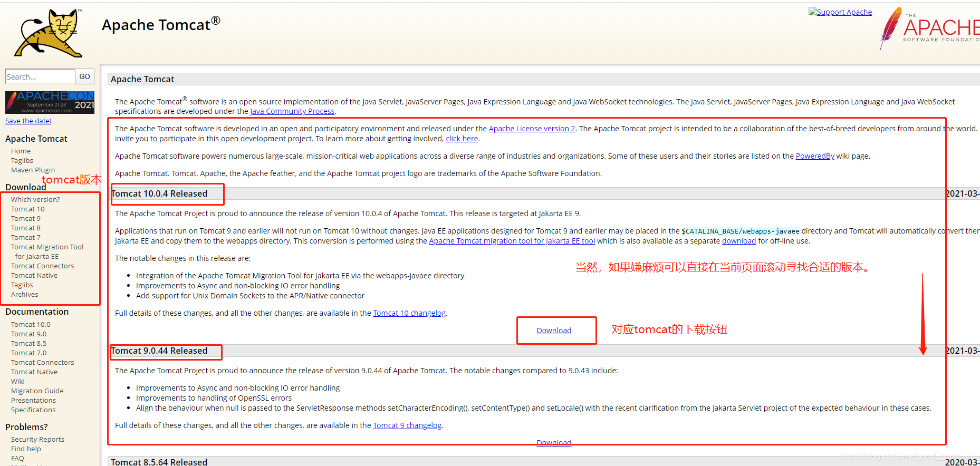Click the Tomcat 8.5.64 Released heading

tap(159, 462)
